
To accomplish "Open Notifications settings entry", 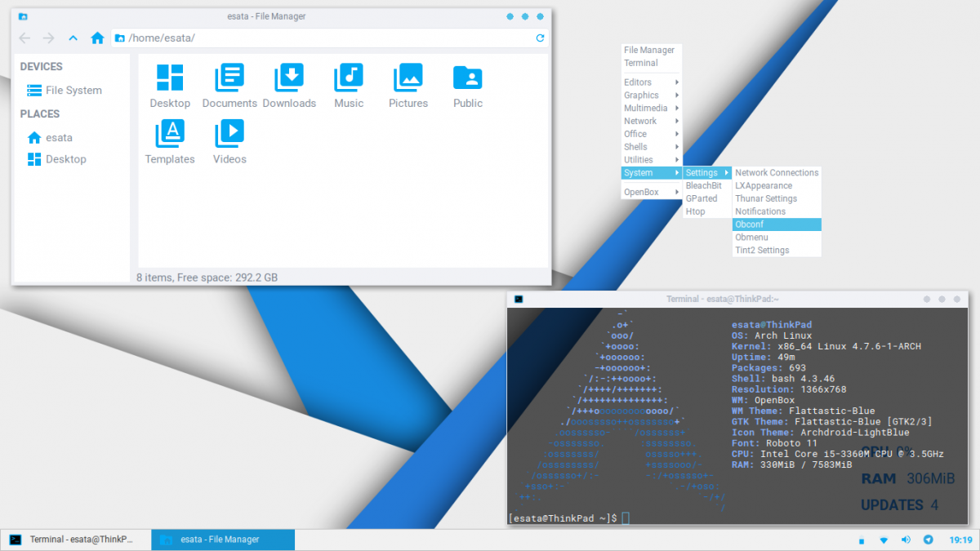I will tap(777, 211).
